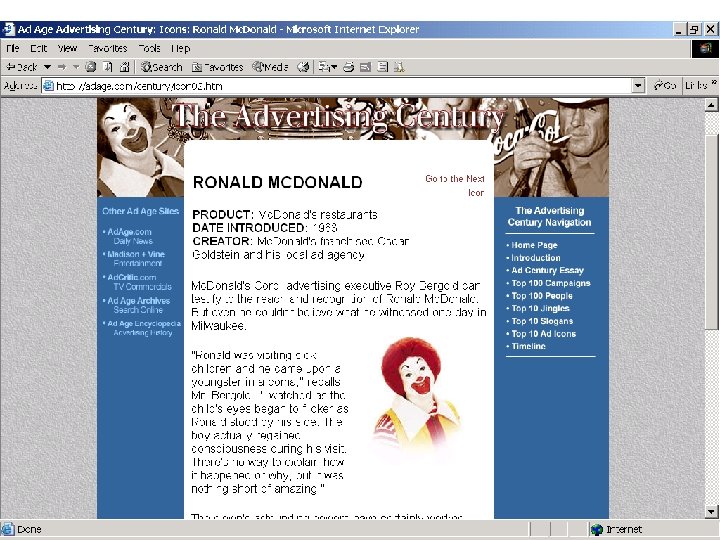The width and height of the screenshot is (720, 540).
Task: Stop loading the page
Action: [91, 67]
